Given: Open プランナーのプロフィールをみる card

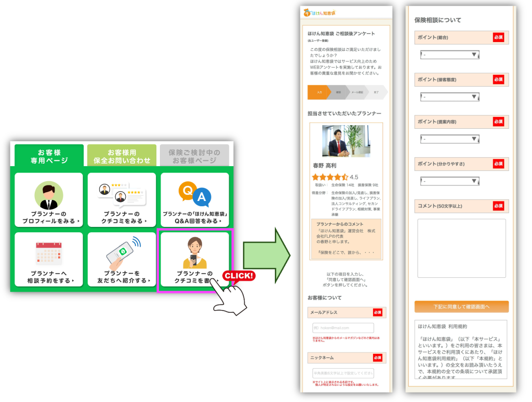Looking at the screenshot, I should point(49,200).
